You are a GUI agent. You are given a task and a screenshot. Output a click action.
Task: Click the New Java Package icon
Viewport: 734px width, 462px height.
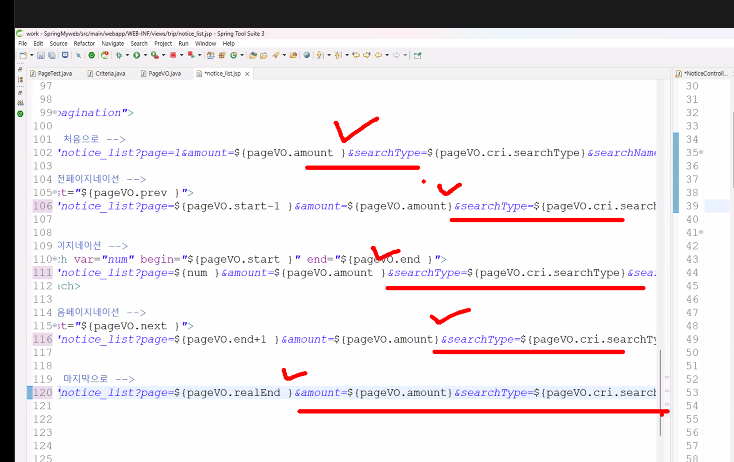click(211, 55)
